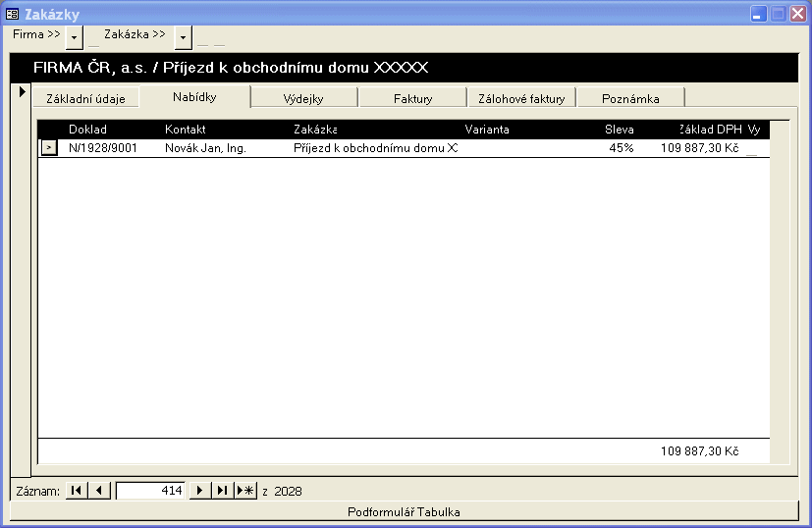812x528 pixels.
Task: Go to the next record
Action: coord(200,491)
